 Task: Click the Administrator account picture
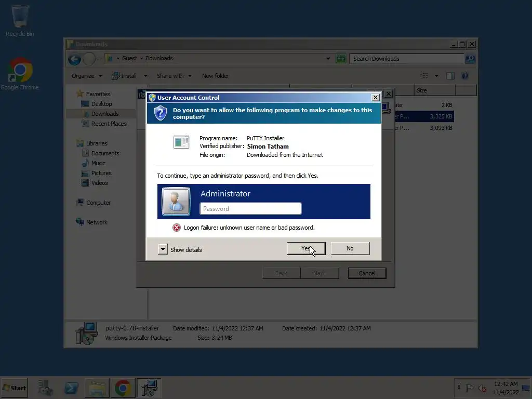pyautogui.click(x=176, y=202)
